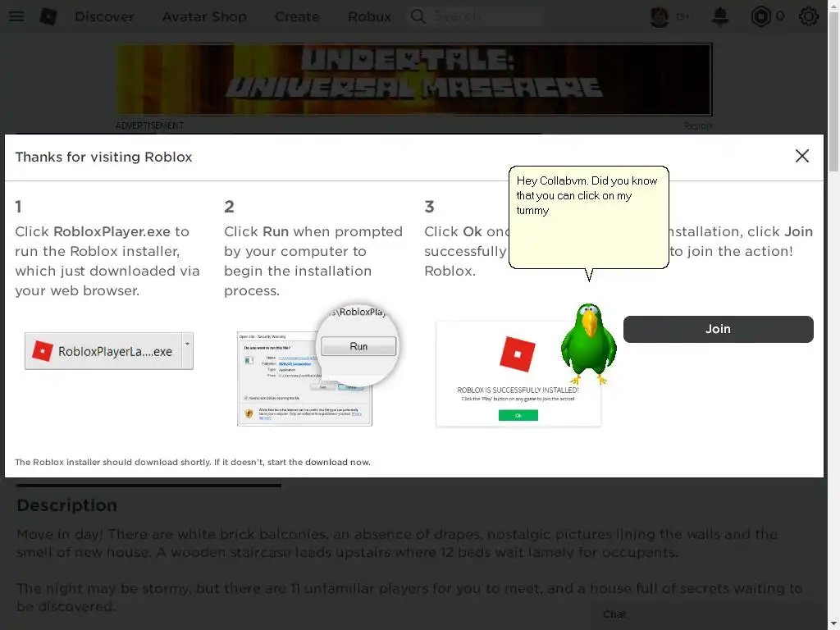
Task: Click the magnified Run button illustration
Action: pyautogui.click(x=358, y=346)
